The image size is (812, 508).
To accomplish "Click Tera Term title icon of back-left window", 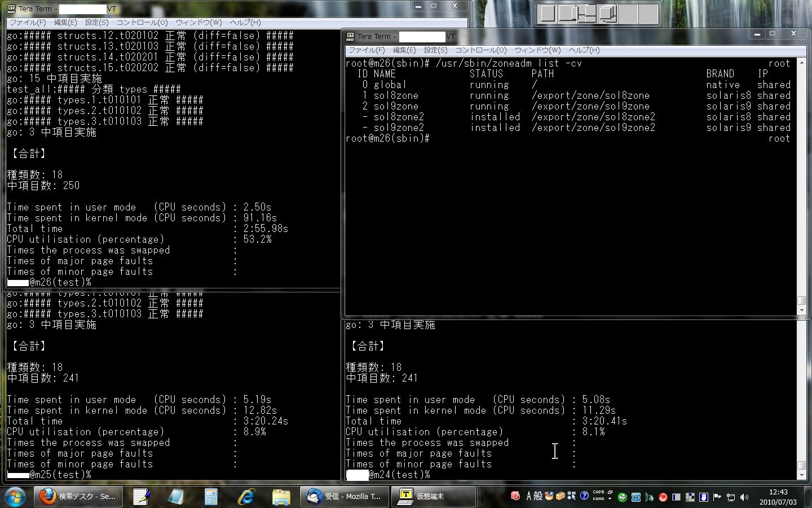I will tap(11, 8).
